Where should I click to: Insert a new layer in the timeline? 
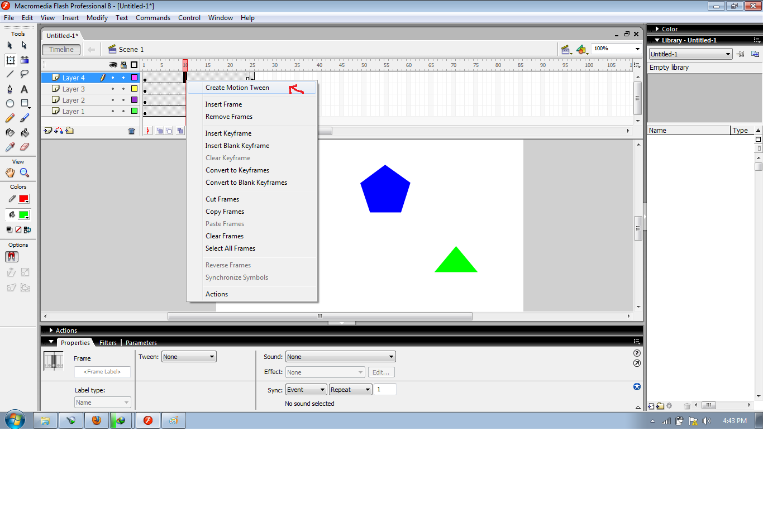coord(48,131)
